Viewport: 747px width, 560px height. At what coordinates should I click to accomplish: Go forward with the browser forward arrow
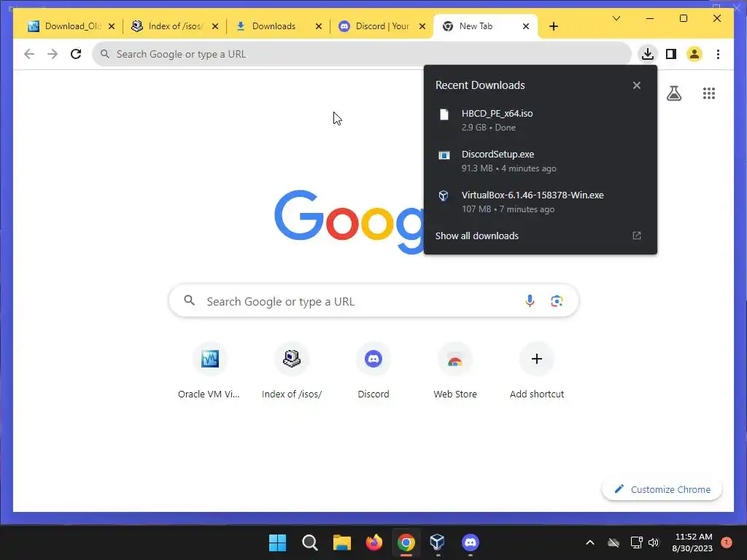53,54
